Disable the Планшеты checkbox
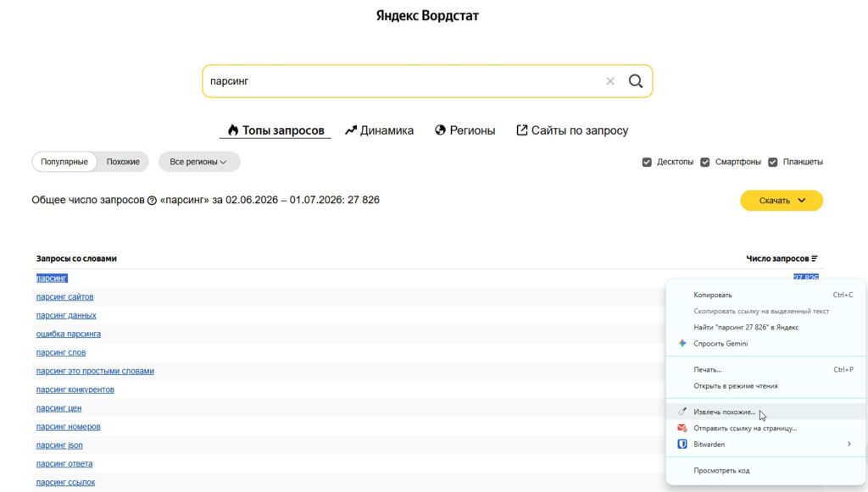 pos(773,162)
